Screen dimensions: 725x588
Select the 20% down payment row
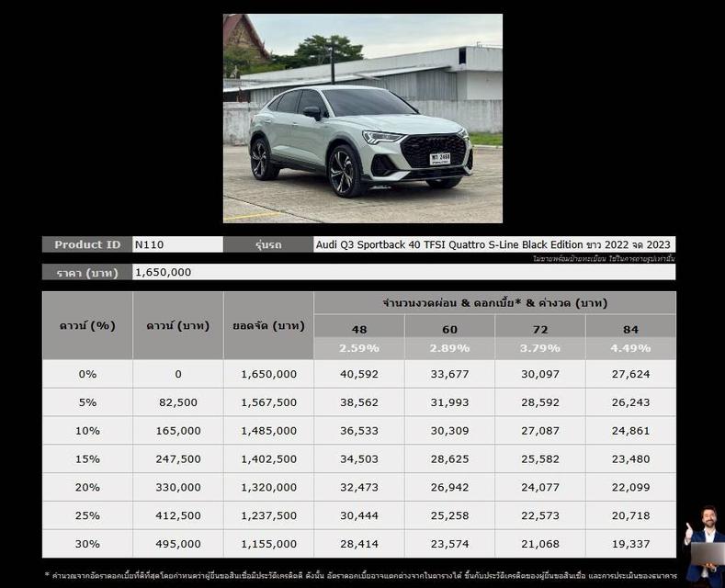pos(358,487)
